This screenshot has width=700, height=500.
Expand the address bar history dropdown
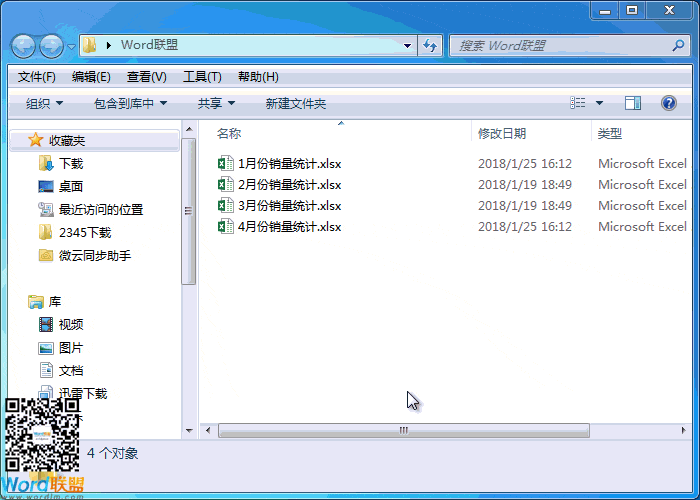pos(407,46)
